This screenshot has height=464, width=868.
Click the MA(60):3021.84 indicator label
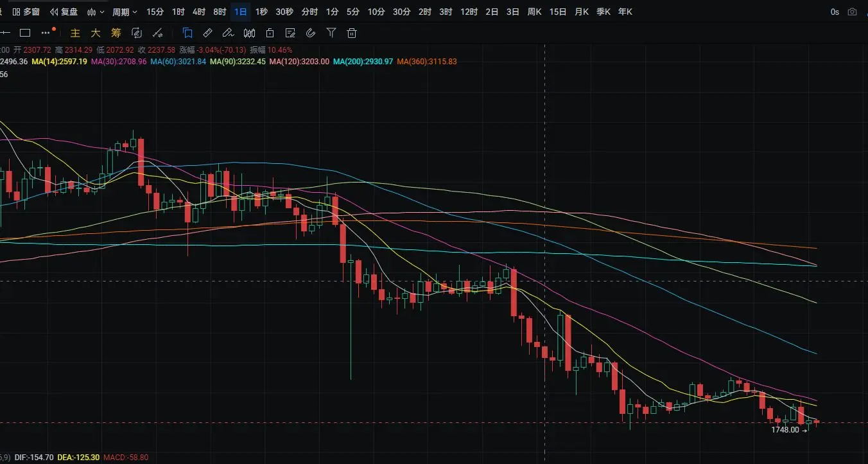tap(179, 62)
